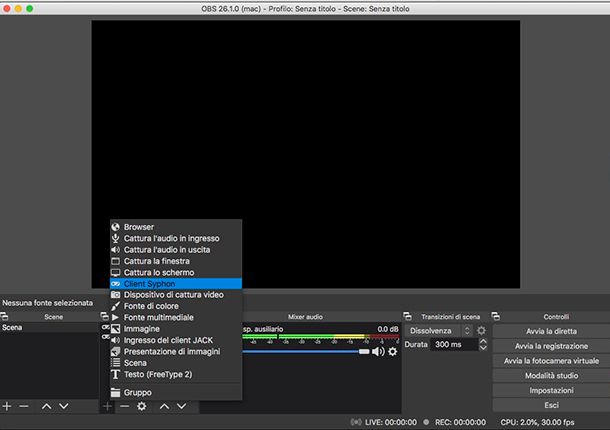The width and height of the screenshot is (610, 430).
Task: Move scene up with arrow button
Action: pos(46,406)
